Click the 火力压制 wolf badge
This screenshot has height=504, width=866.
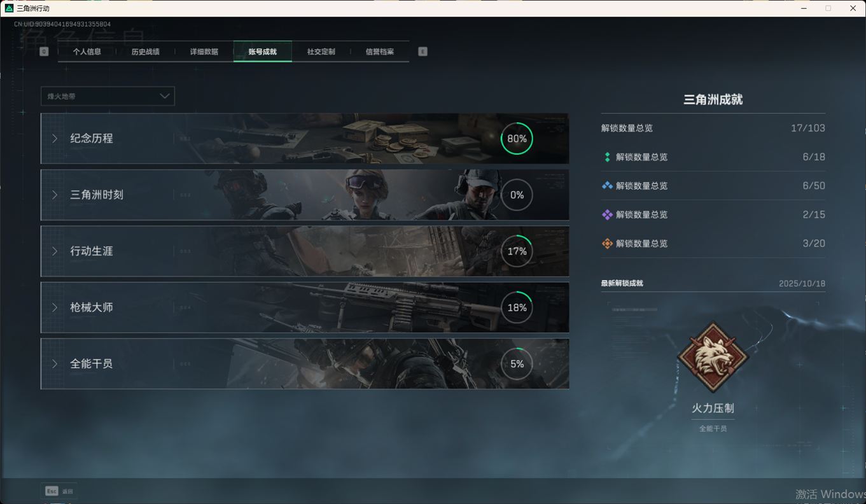click(x=713, y=357)
